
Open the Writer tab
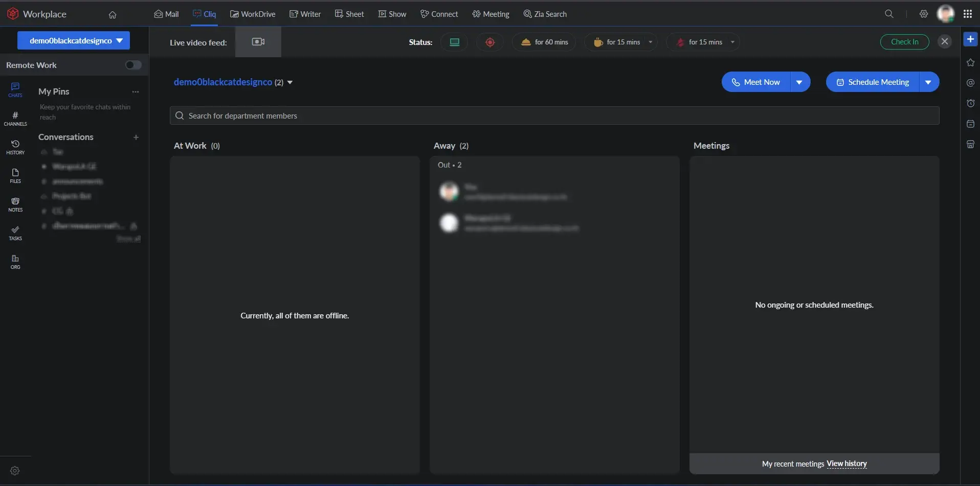click(x=305, y=14)
